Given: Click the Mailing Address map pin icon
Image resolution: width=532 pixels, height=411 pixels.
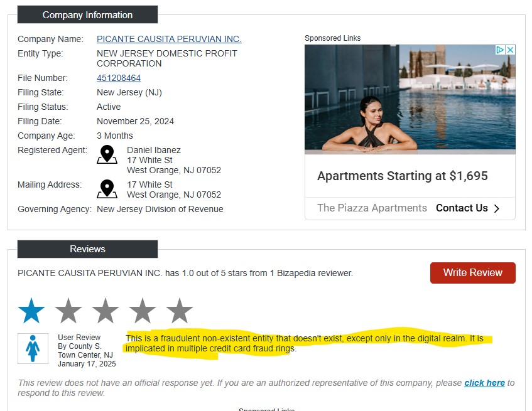Looking at the screenshot, I should coord(107,189).
